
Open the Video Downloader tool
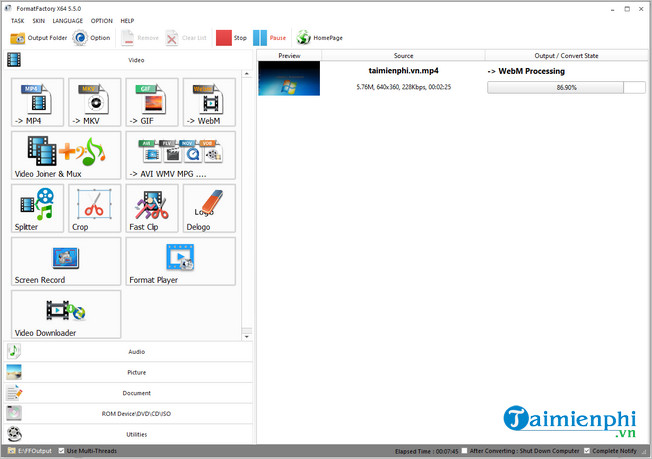[x=66, y=314]
